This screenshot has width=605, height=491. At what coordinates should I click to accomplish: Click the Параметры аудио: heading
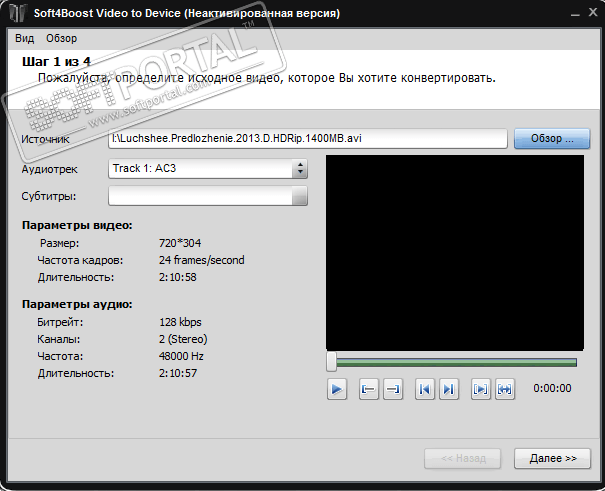(x=77, y=305)
